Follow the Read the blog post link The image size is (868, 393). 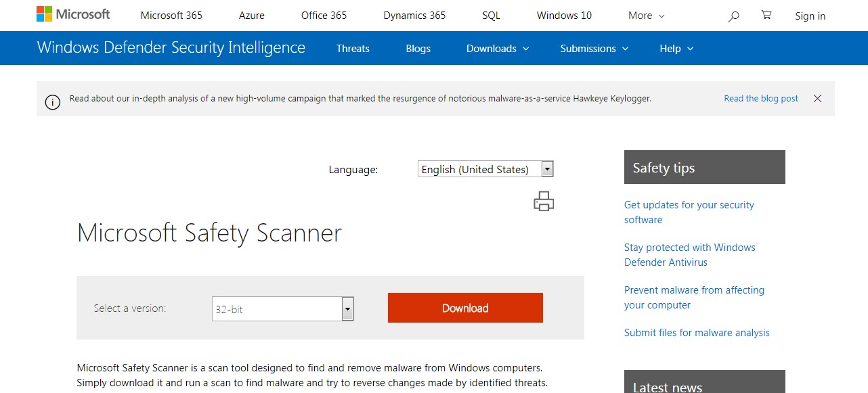(x=761, y=99)
